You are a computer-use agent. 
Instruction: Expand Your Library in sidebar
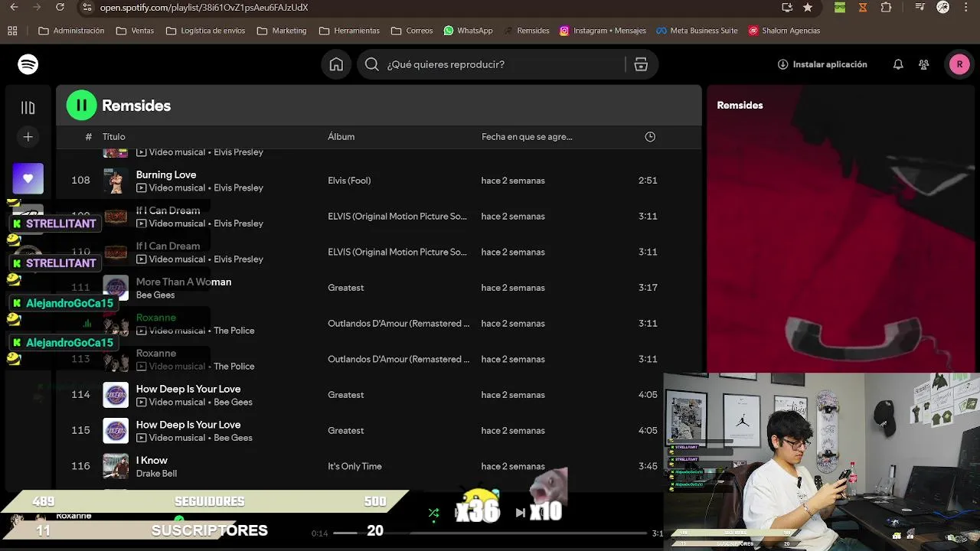tap(28, 108)
